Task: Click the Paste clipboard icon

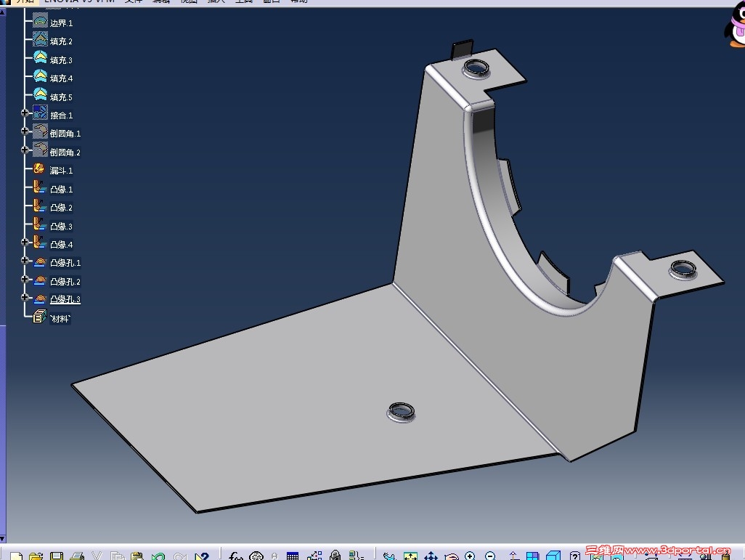Action: pos(137,556)
